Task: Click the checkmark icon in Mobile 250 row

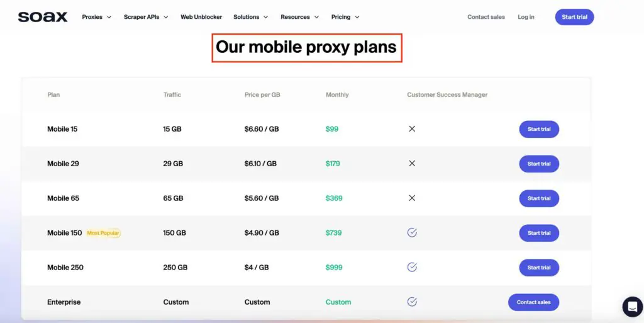Action: (x=412, y=267)
